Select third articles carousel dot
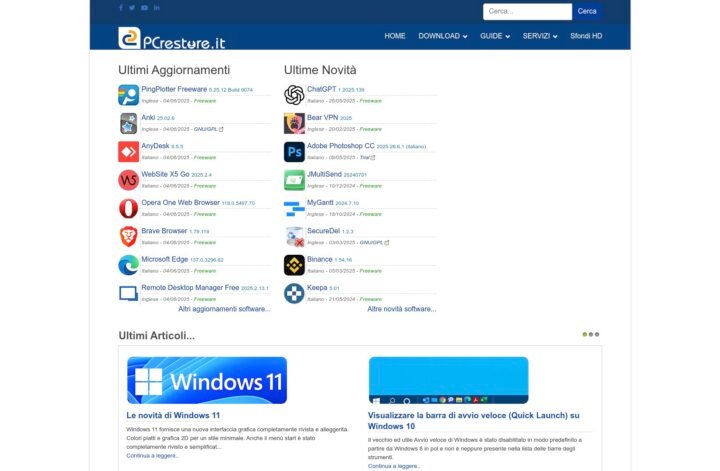Image resolution: width=720 pixels, height=471 pixels. click(596, 334)
